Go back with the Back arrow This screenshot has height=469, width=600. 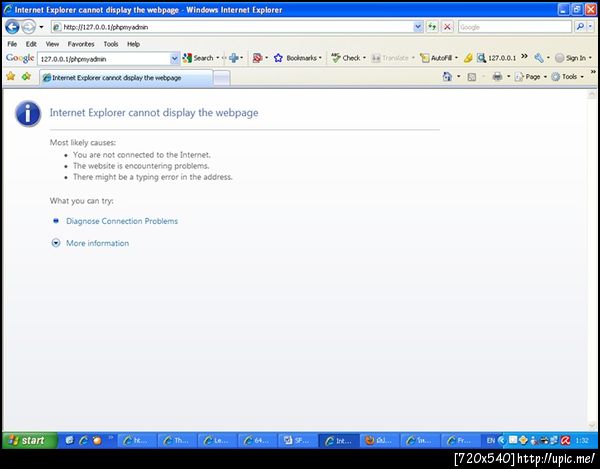[13, 27]
